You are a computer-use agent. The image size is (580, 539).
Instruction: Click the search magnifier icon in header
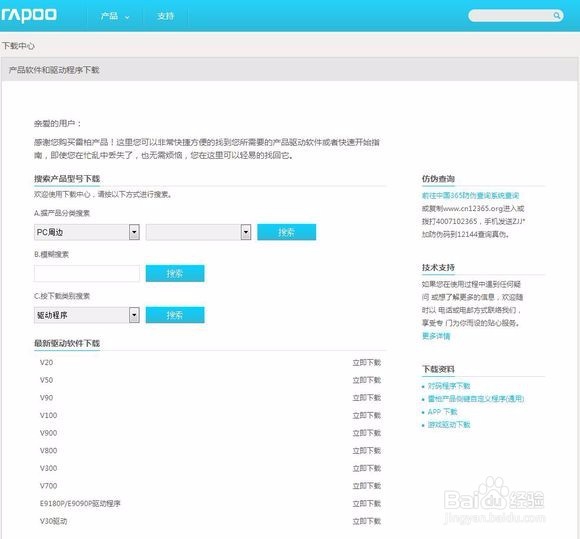557,16
